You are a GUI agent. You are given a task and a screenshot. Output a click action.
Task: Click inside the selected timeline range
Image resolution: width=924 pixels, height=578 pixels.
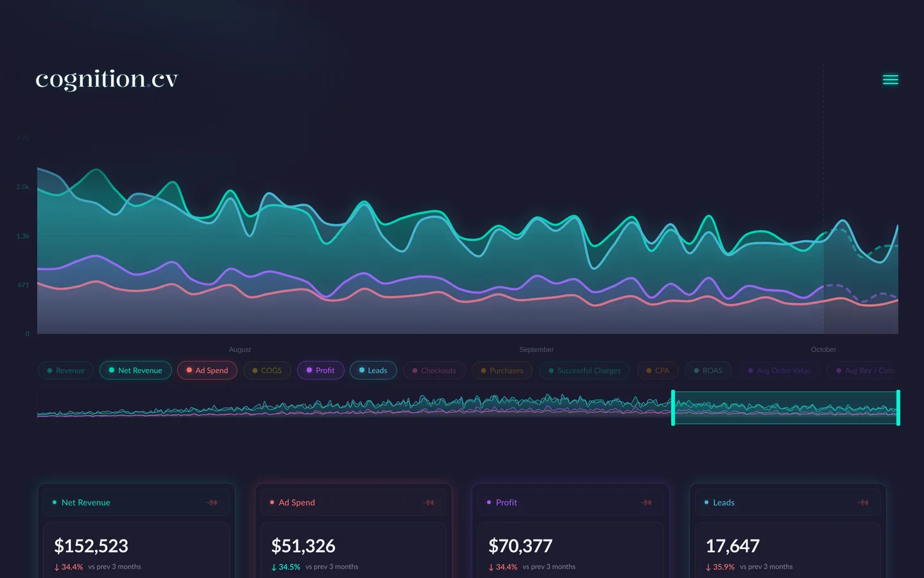(x=785, y=408)
